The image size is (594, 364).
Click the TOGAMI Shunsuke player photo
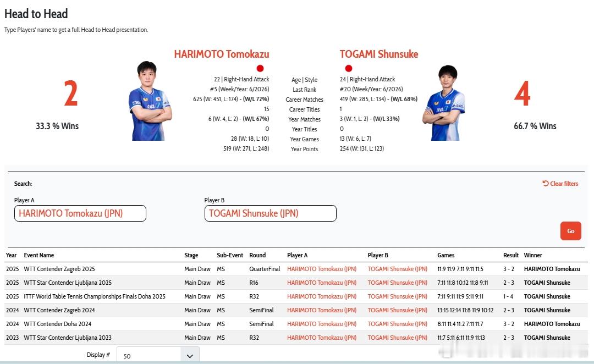pos(444,103)
